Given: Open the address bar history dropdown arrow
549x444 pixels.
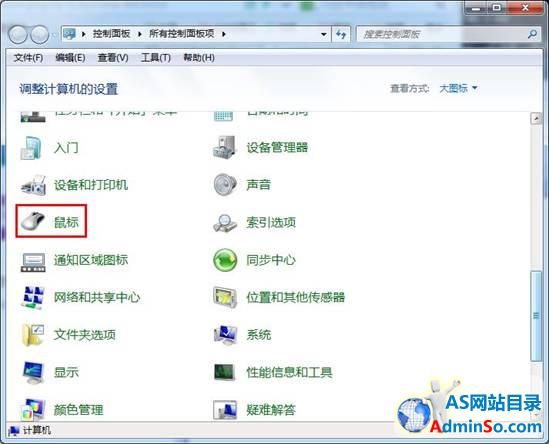Looking at the screenshot, I should (x=324, y=34).
